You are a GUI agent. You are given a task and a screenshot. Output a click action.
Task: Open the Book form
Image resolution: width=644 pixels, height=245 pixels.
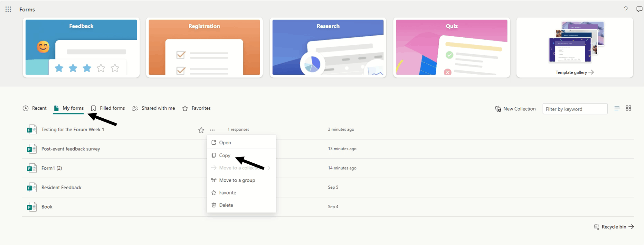pos(47,207)
